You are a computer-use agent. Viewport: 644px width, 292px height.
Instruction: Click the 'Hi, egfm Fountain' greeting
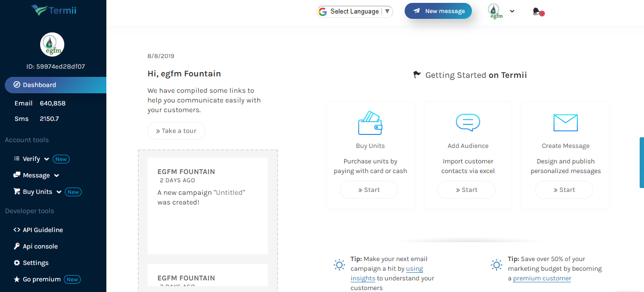[184, 74]
